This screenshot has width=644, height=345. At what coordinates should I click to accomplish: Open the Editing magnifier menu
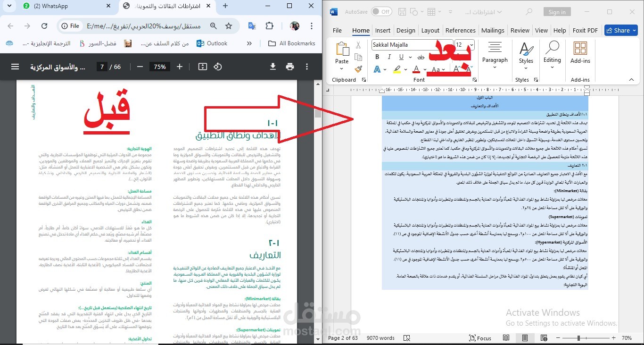(552, 53)
